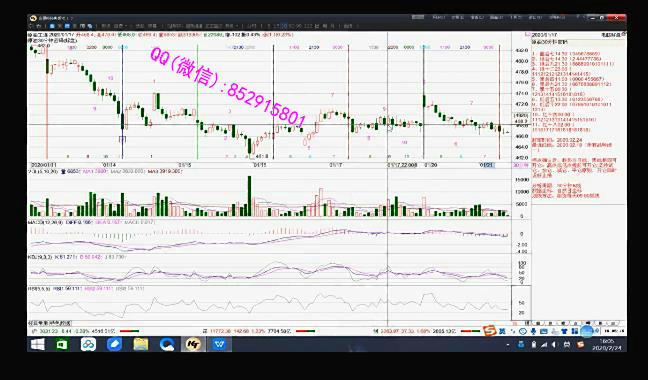648x380 pixels.
Task: Open the cloud drive taskbar icon
Action: point(88,344)
